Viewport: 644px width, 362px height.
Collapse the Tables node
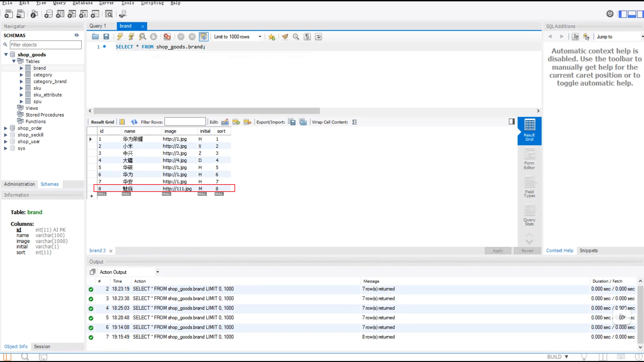(x=14, y=61)
